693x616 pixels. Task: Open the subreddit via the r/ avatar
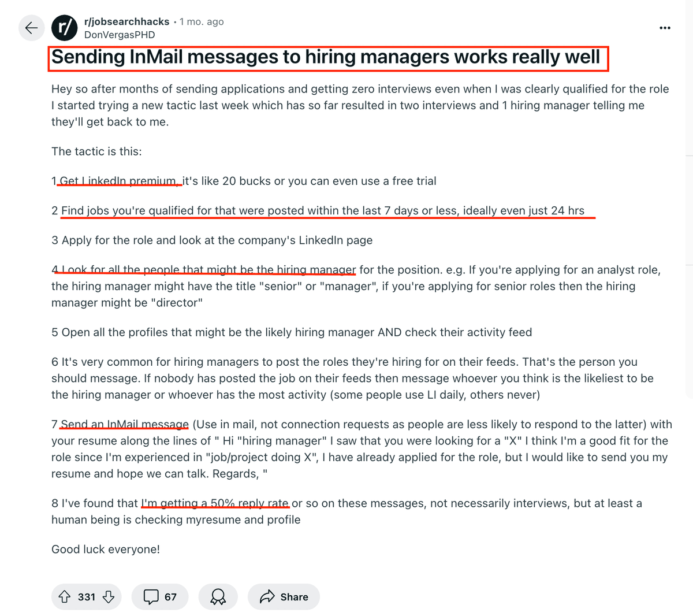click(64, 27)
